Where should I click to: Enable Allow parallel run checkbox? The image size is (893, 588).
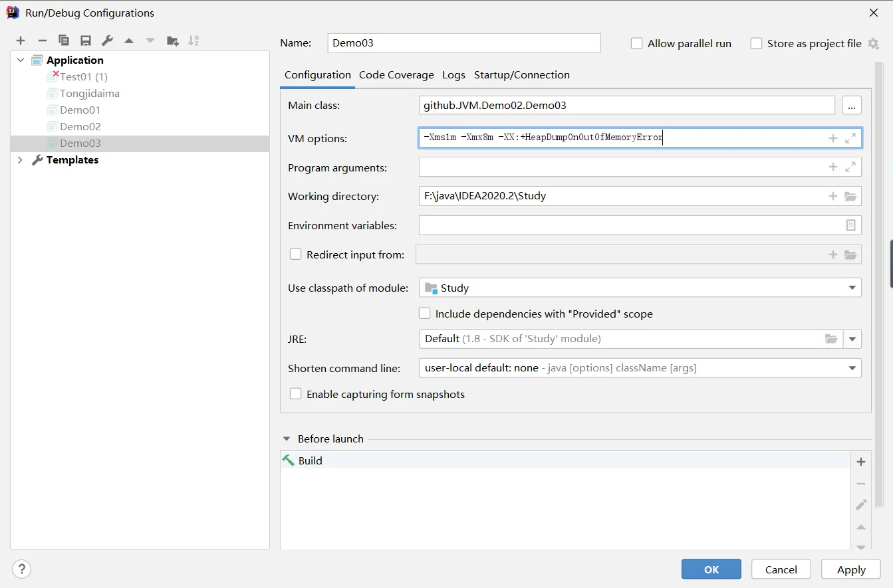pos(637,44)
